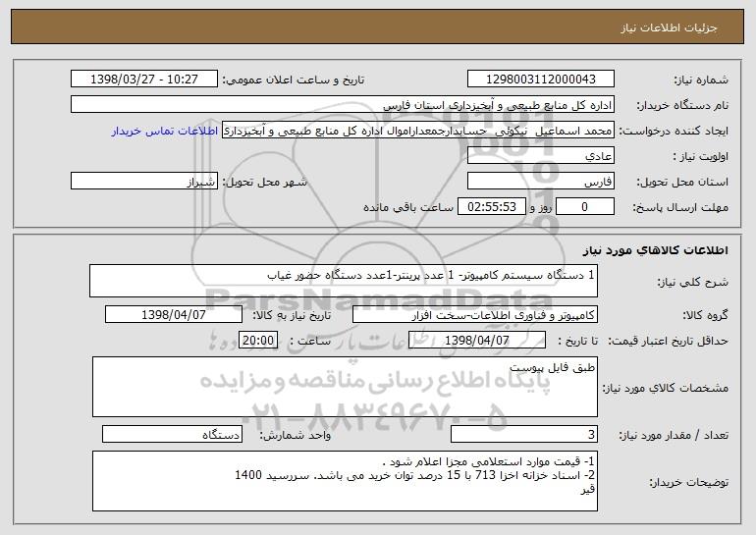This screenshot has width=756, height=535.
Task: Select the buyer notes text box
Action: click(345, 481)
